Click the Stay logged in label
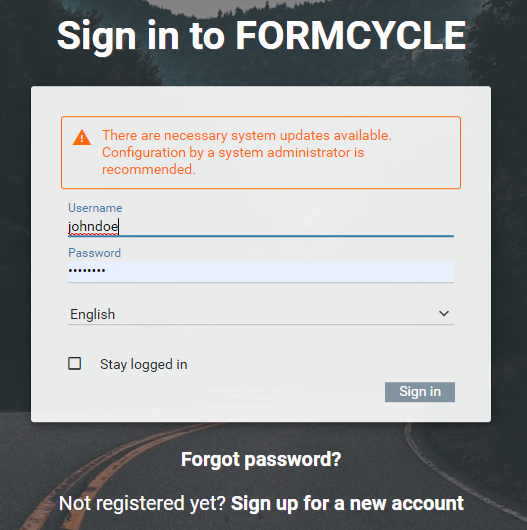 [143, 364]
